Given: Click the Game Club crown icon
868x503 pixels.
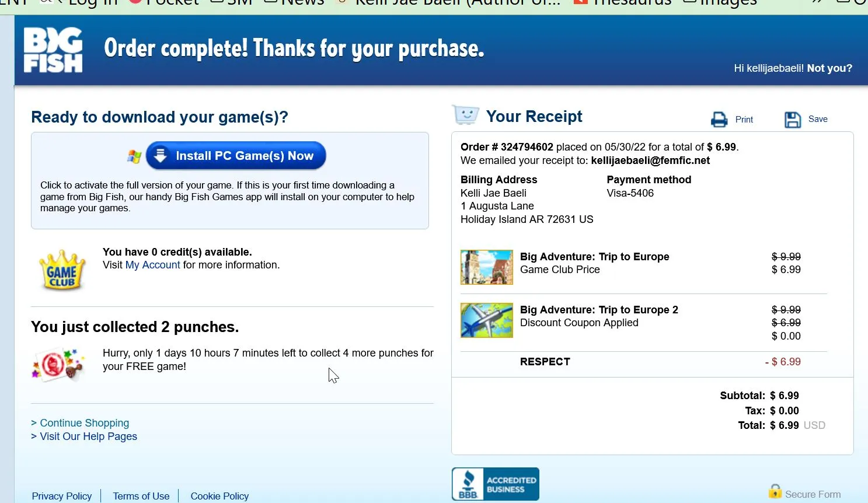Looking at the screenshot, I should tap(62, 270).
